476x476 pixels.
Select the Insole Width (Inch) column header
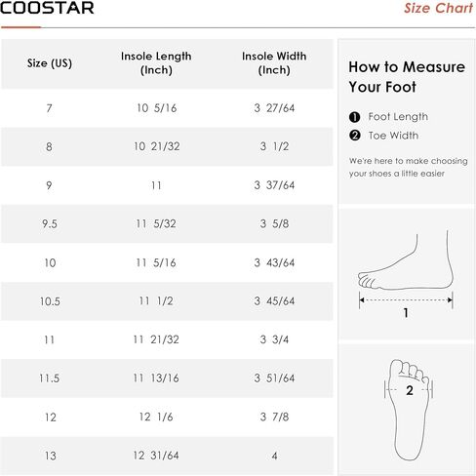coord(274,63)
